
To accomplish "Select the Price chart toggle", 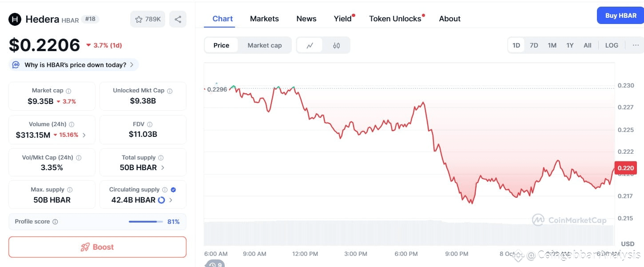I will 221,45.
